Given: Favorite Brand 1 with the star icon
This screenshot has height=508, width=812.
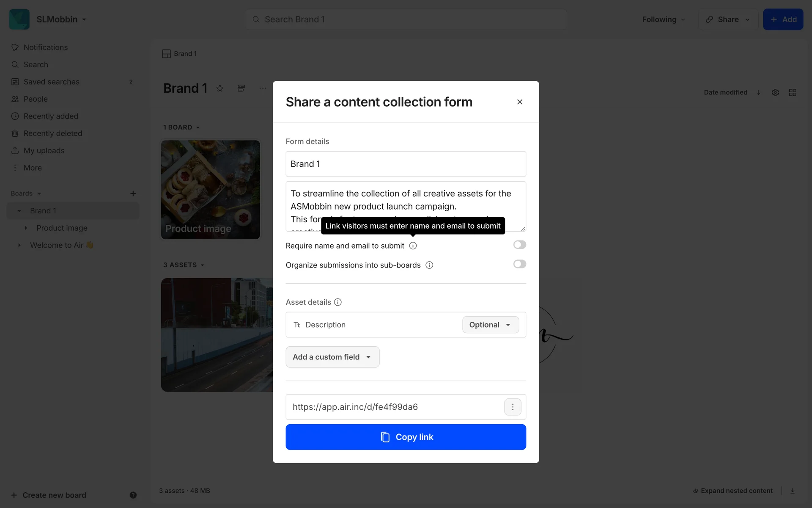Looking at the screenshot, I should click(220, 88).
